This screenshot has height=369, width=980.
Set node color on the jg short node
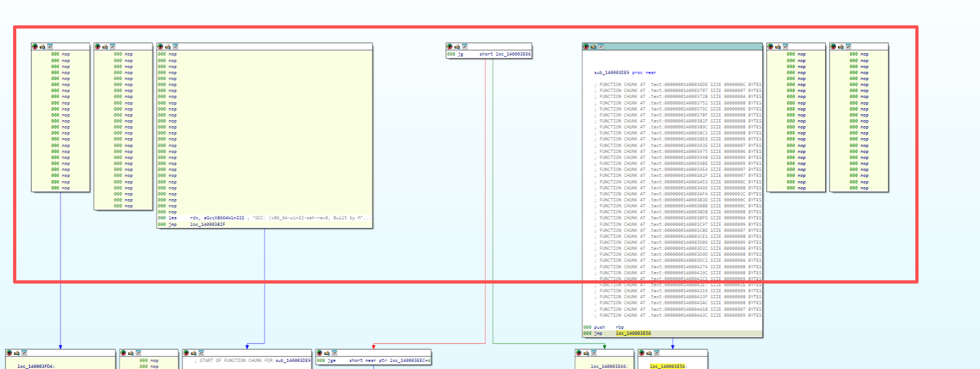coord(450,47)
